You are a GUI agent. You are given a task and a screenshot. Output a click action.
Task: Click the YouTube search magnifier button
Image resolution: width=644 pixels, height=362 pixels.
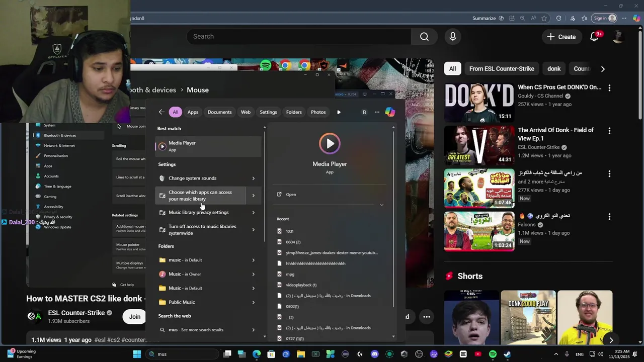tap(424, 36)
